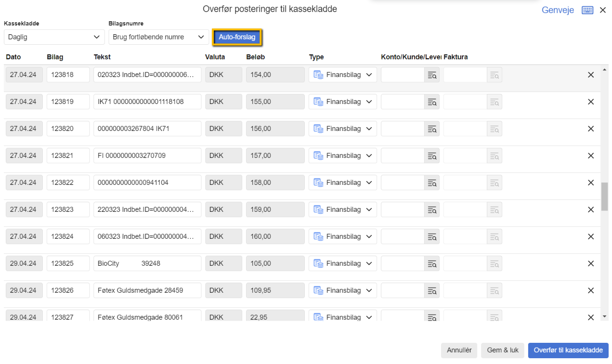Screen dimensions: 612x364
Task: Open Type dropdown for bilag 123825
Action: [x=342, y=264]
